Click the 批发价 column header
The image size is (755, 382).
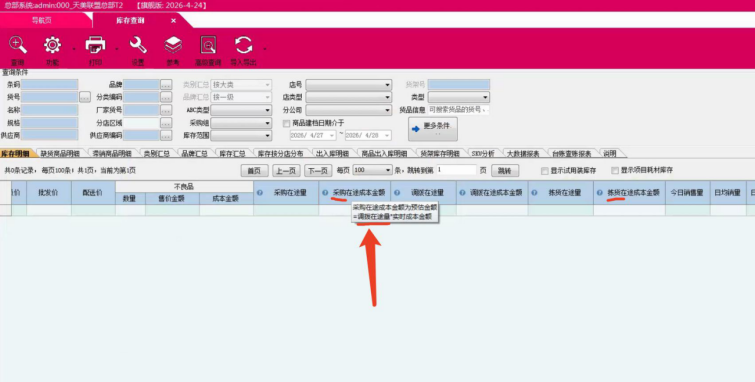click(49, 192)
